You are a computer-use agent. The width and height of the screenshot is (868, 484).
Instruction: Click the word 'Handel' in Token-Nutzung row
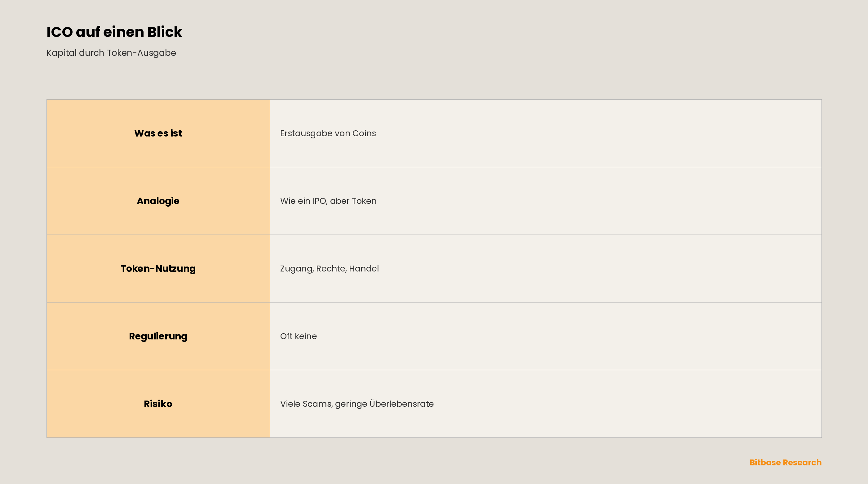[x=364, y=269]
